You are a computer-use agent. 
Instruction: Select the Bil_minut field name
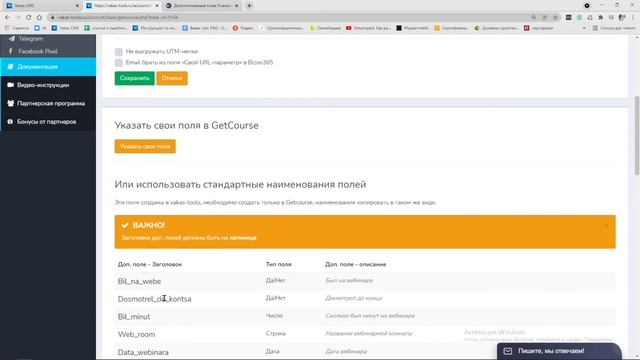click(134, 317)
